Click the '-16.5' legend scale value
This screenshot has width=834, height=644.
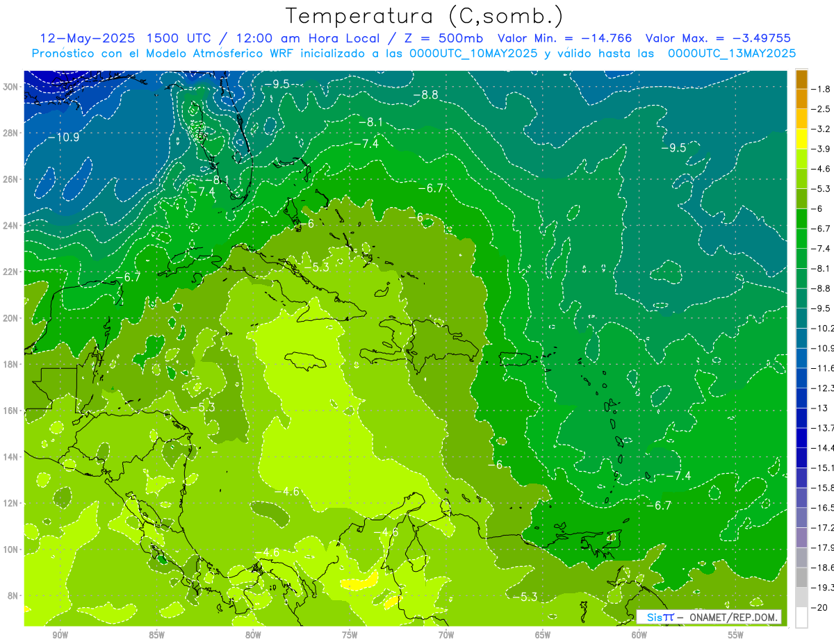coord(822,507)
